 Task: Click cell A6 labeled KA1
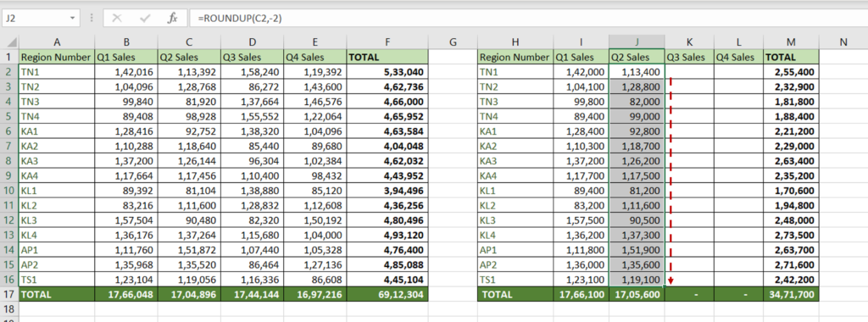(57, 131)
